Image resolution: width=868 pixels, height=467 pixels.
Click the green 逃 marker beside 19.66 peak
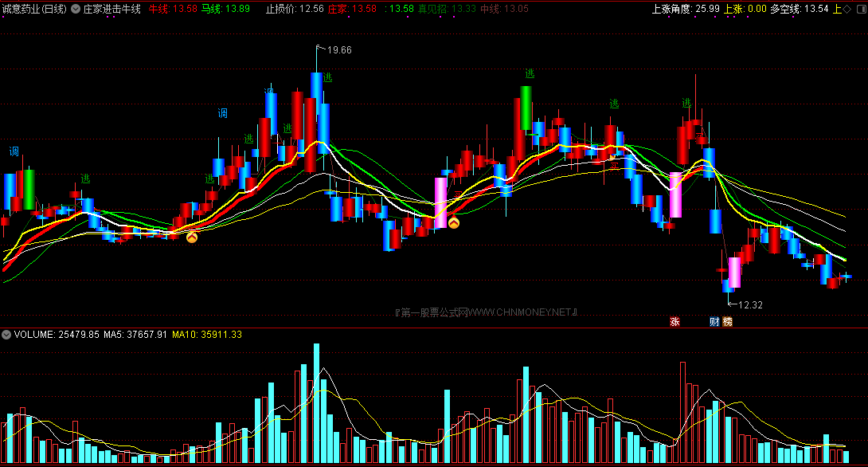328,77
